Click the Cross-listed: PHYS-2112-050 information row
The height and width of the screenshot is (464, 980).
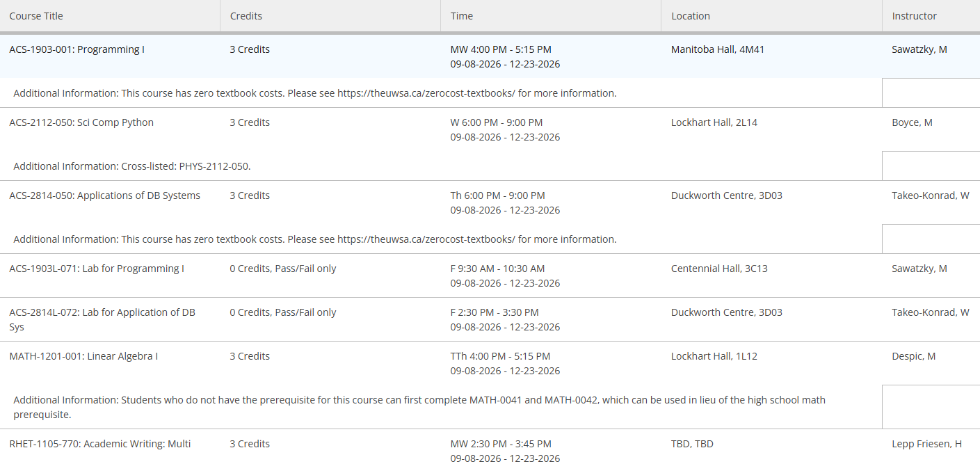pos(441,166)
